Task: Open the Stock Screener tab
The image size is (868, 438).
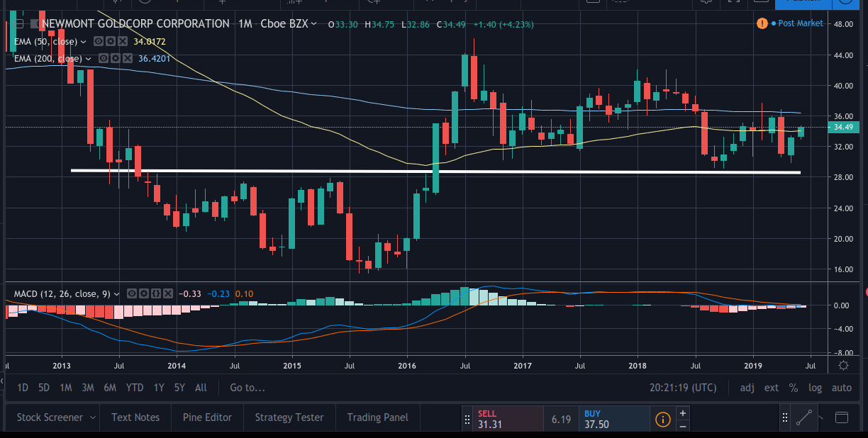Action: [50, 417]
